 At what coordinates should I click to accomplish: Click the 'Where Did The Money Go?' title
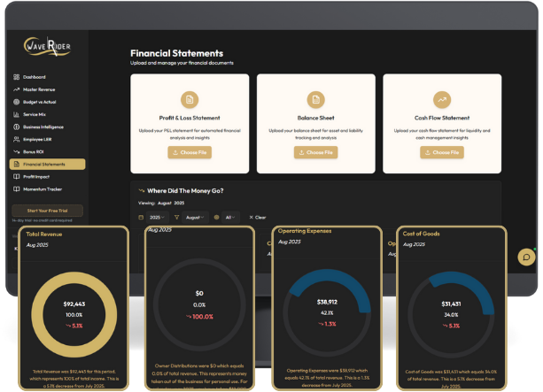point(185,190)
